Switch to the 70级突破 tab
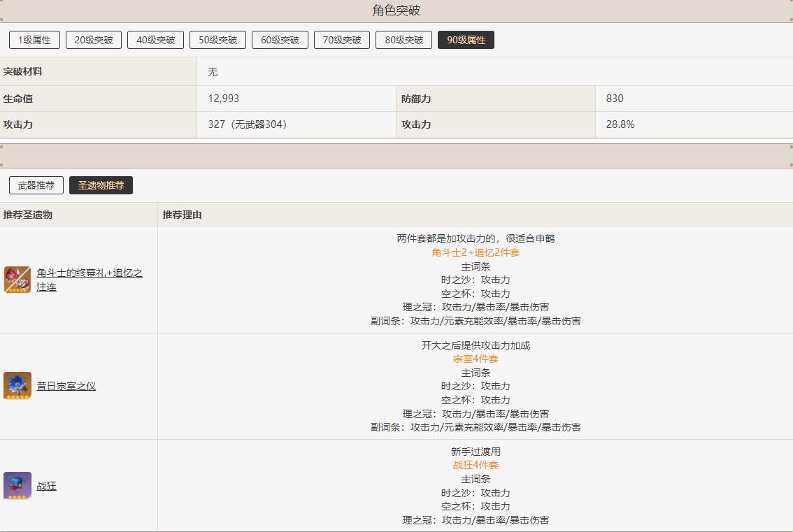The image size is (793, 532). (341, 40)
